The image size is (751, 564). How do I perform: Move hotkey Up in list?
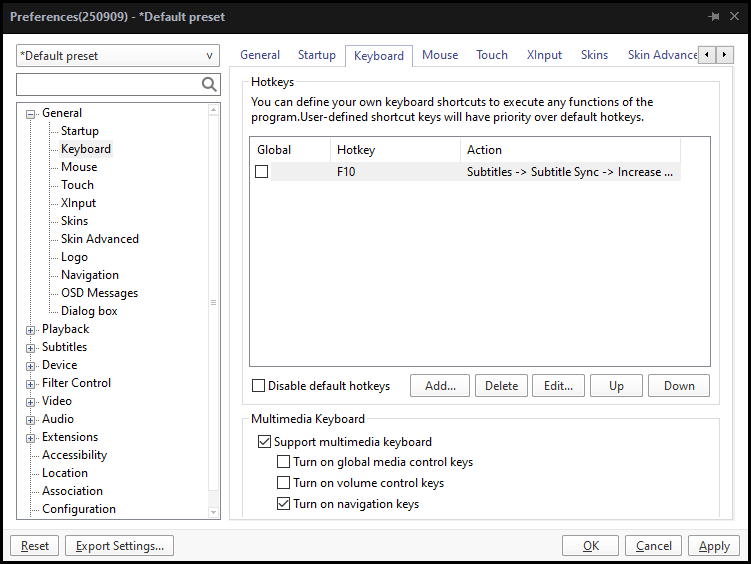click(616, 385)
